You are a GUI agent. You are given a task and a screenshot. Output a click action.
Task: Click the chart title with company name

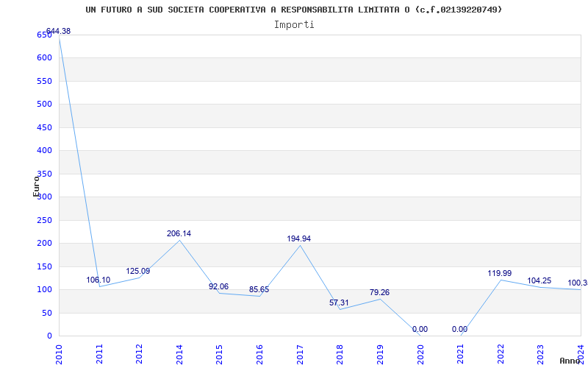pos(293,10)
